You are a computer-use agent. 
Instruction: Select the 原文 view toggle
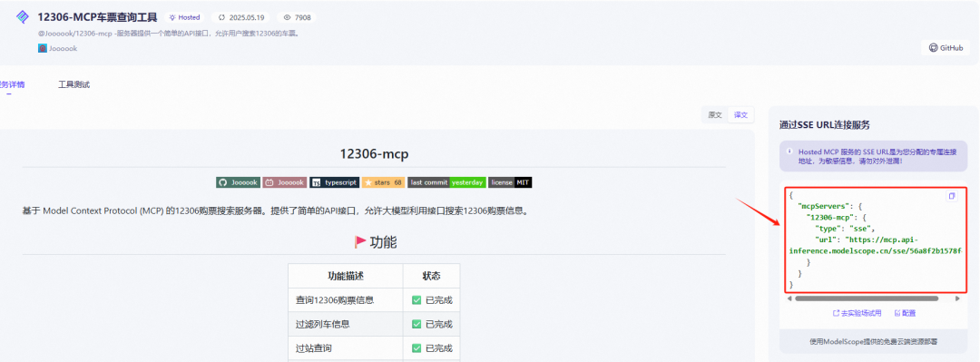[x=715, y=115]
